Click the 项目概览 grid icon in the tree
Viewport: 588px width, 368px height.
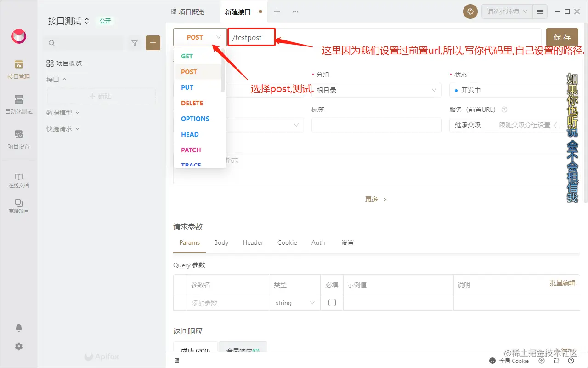click(50, 63)
